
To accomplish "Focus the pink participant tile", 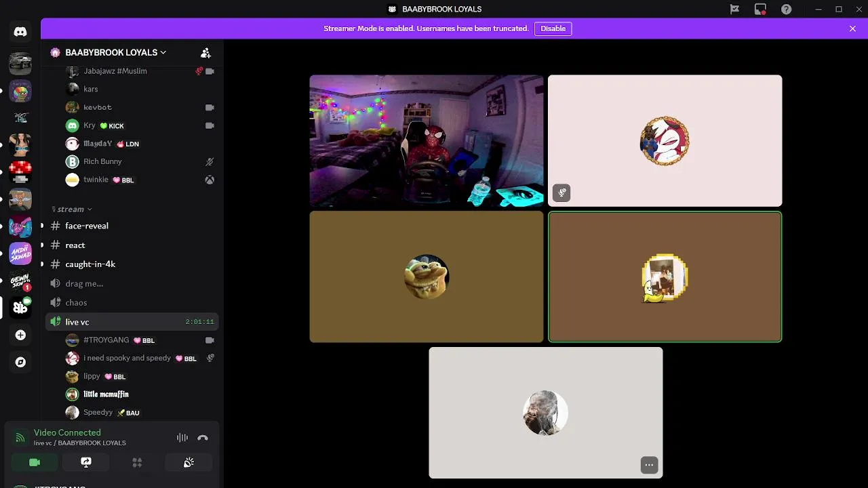I will tap(665, 140).
